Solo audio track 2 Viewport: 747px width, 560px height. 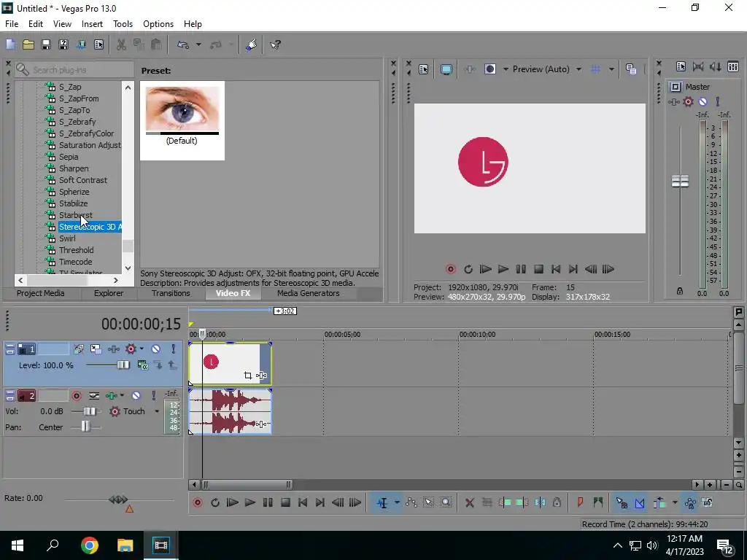(x=153, y=395)
